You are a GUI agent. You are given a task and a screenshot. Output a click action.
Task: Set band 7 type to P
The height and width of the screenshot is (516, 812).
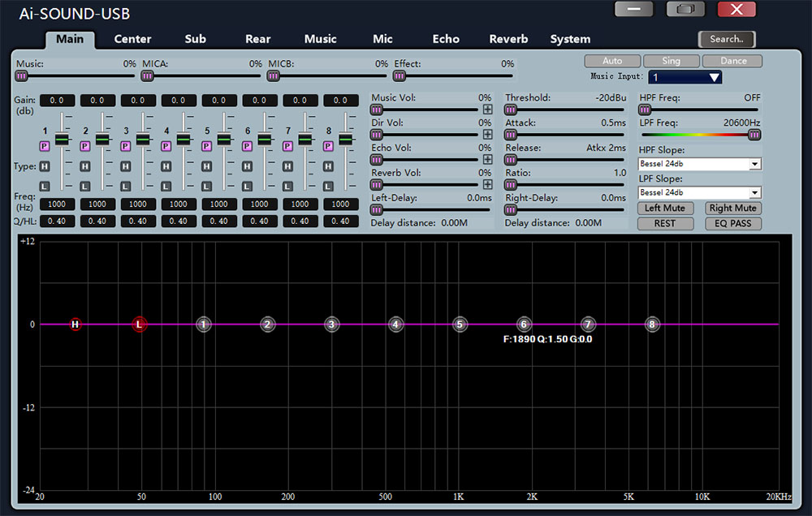[x=287, y=147]
